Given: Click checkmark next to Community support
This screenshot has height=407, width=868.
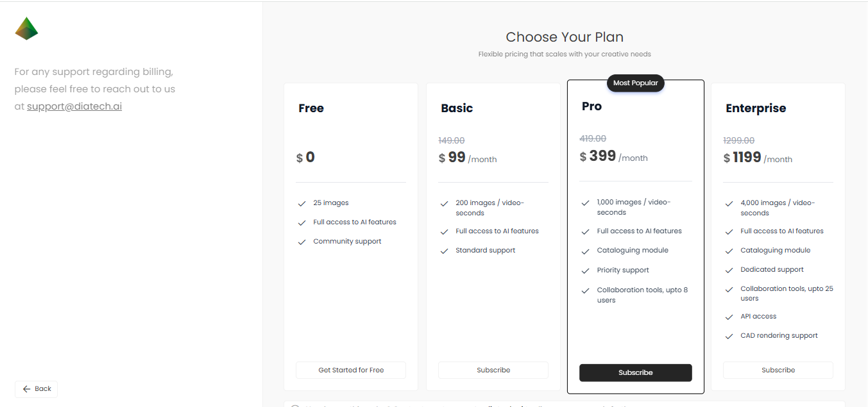Looking at the screenshot, I should click(302, 242).
